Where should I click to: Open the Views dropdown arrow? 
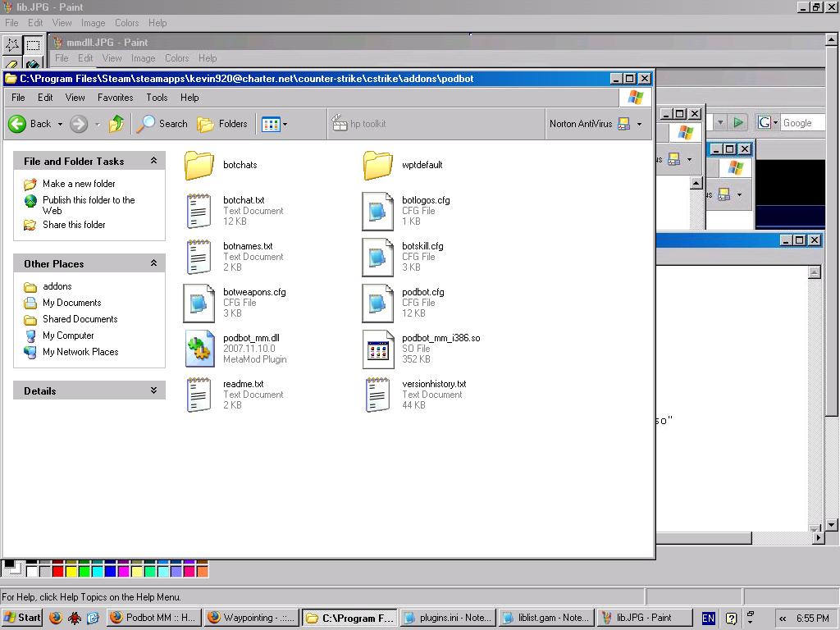point(285,125)
